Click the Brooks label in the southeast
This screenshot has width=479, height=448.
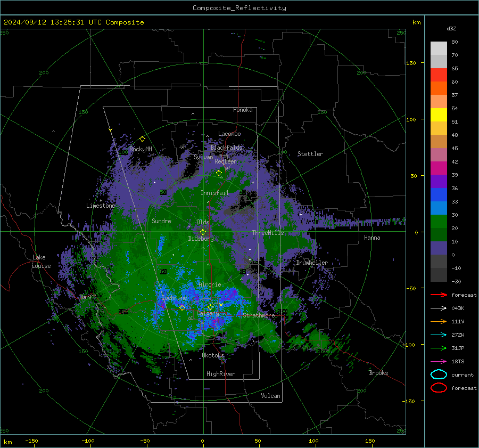pyautogui.click(x=378, y=373)
